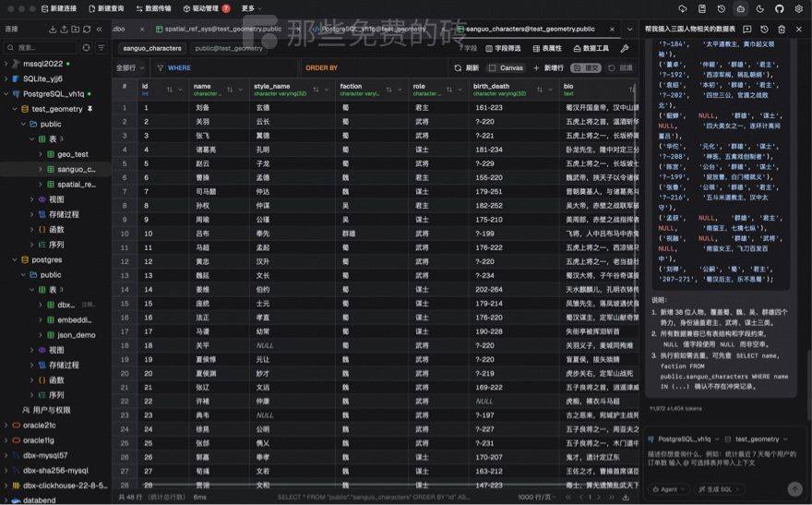
Task: Open 数据工具 data tools
Action: click(x=591, y=48)
